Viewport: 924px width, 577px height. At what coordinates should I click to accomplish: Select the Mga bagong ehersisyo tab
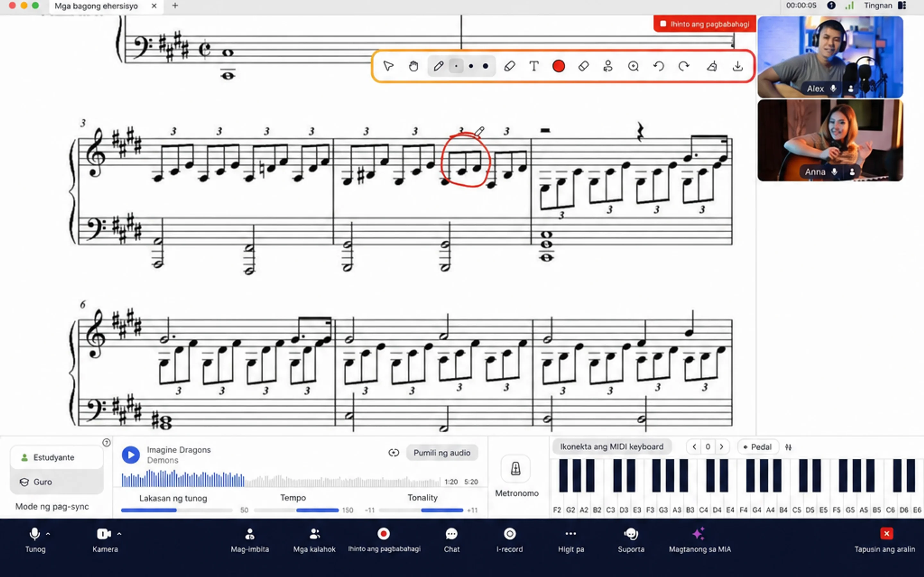click(96, 6)
